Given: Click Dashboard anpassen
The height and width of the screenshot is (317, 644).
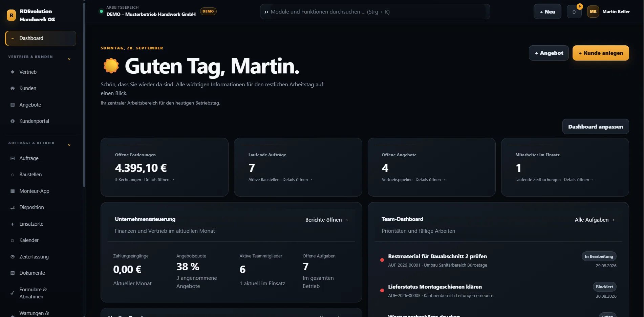Looking at the screenshot, I should point(596,127).
